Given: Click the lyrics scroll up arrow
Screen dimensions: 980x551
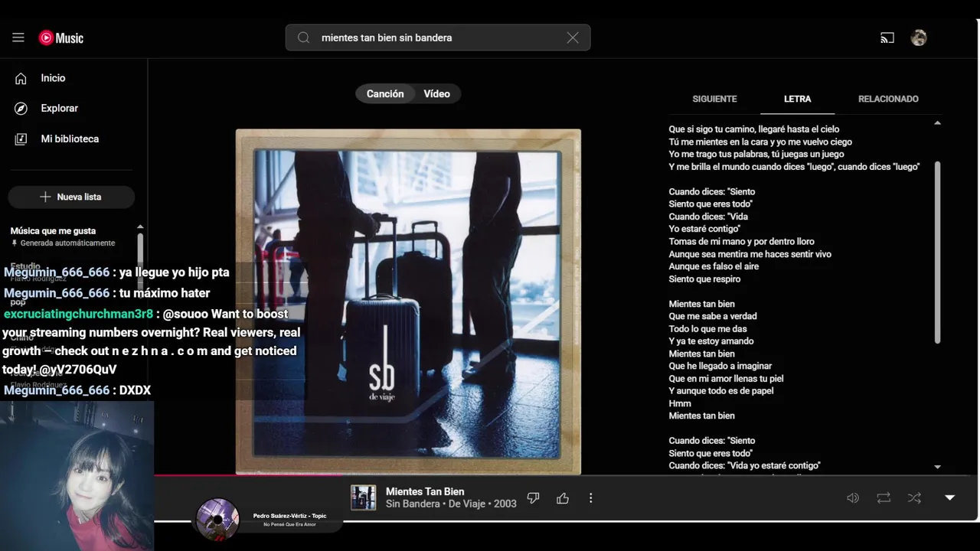Looking at the screenshot, I should (x=937, y=122).
